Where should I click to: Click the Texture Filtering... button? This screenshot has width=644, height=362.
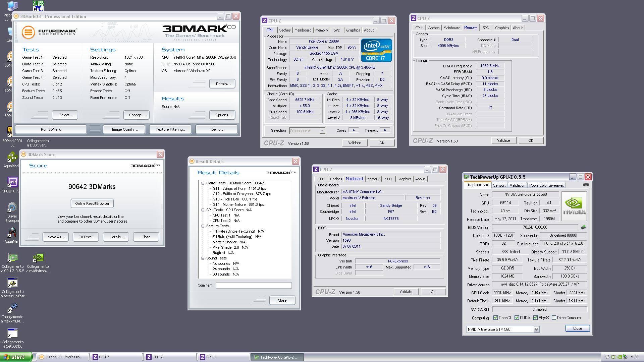click(171, 129)
